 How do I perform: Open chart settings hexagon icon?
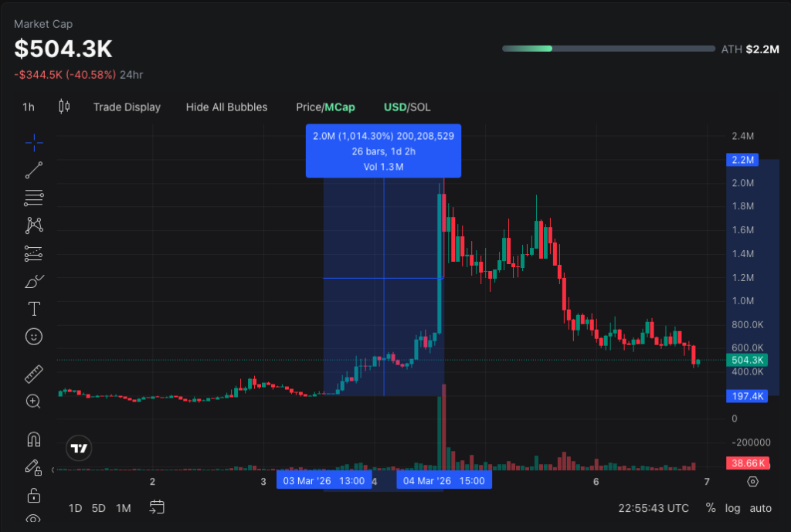point(753,482)
